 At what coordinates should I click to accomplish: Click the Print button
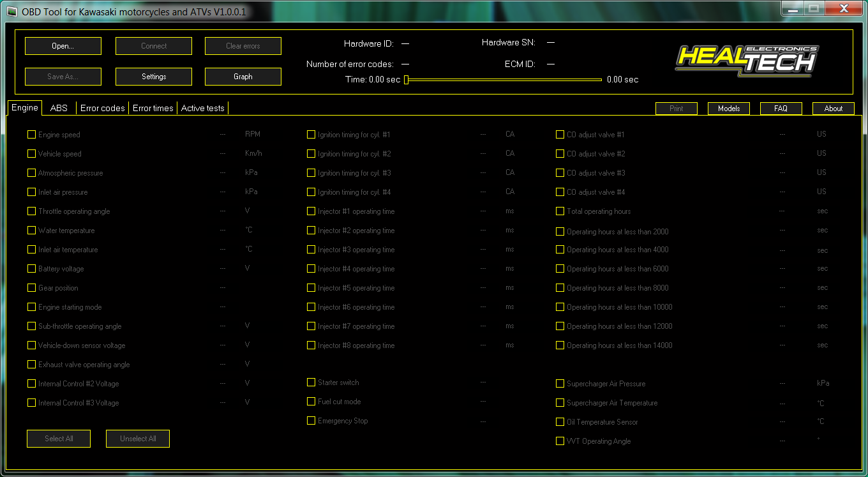[677, 109]
